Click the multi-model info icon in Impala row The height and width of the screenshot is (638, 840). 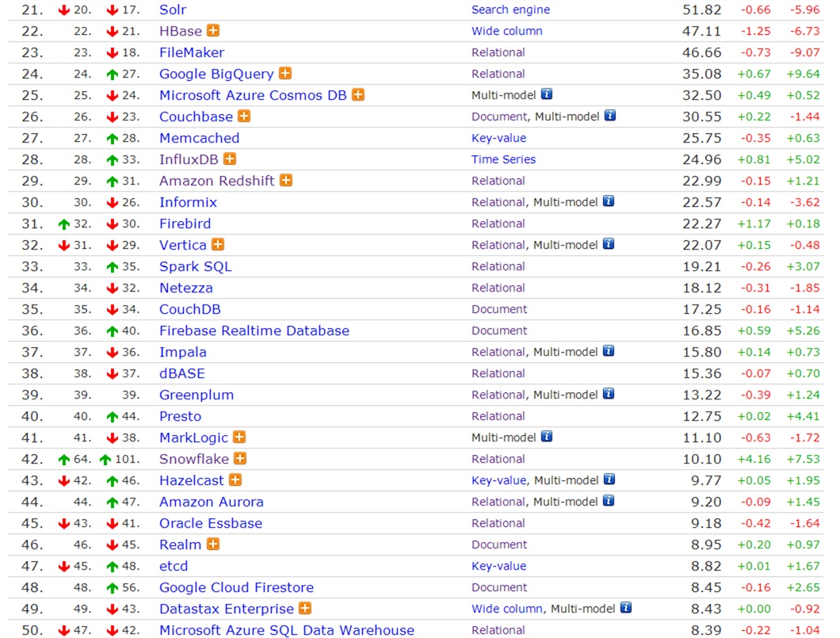609,351
